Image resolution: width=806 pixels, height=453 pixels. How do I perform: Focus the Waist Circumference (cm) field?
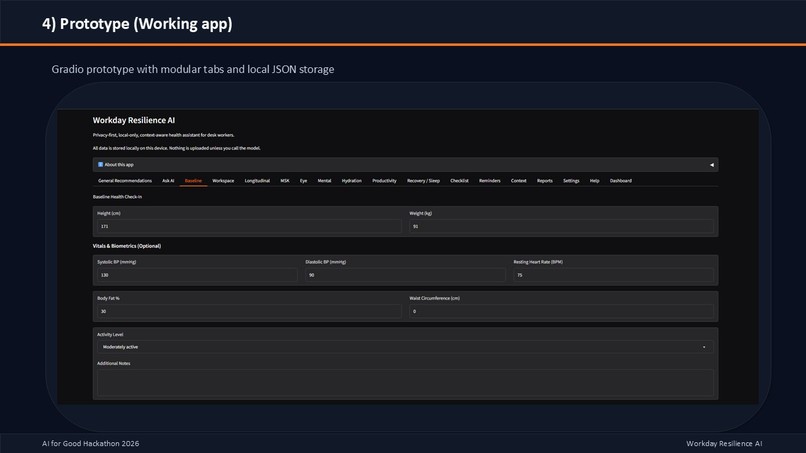coord(561,311)
